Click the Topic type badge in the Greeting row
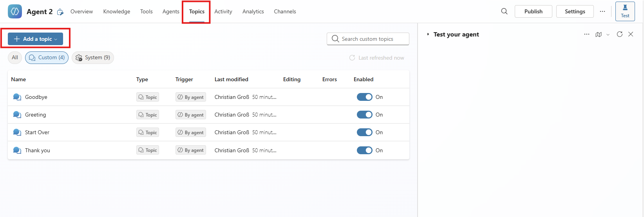This screenshot has height=217, width=644. [148, 115]
